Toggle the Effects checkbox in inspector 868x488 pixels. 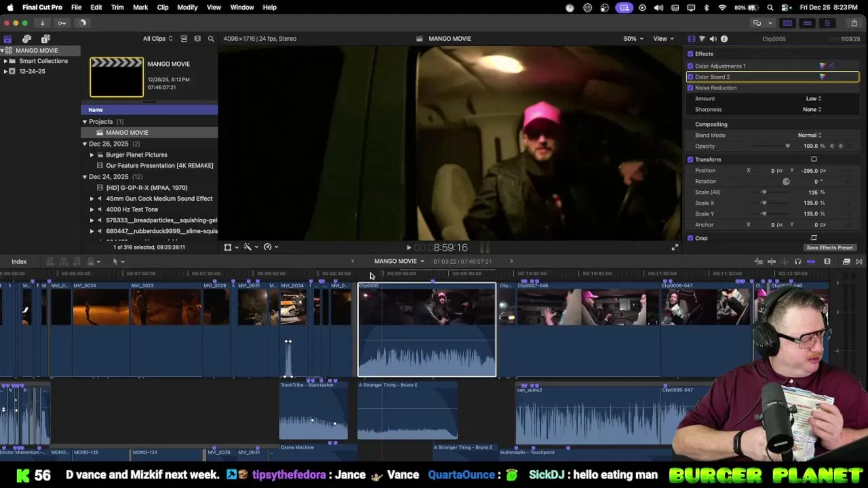(690, 54)
